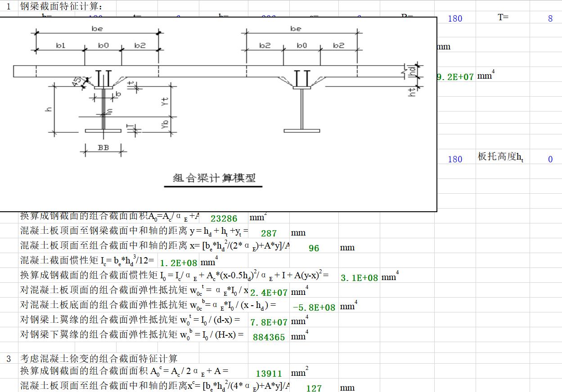Select the blue 180 cell left of 板托高度ht
Screen dimensions: 562x392
tap(455, 159)
